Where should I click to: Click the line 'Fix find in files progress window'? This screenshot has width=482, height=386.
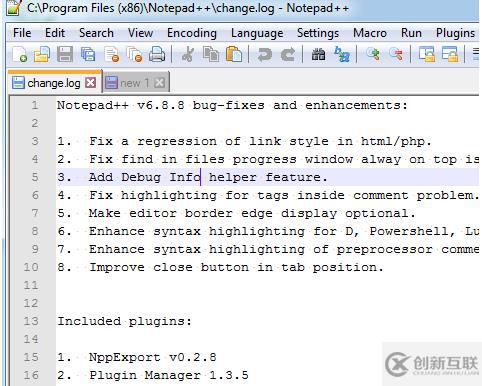(269, 159)
